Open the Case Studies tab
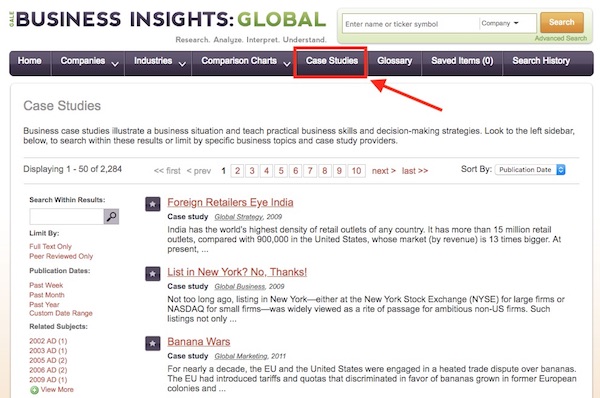600x398 pixels. coord(331,60)
